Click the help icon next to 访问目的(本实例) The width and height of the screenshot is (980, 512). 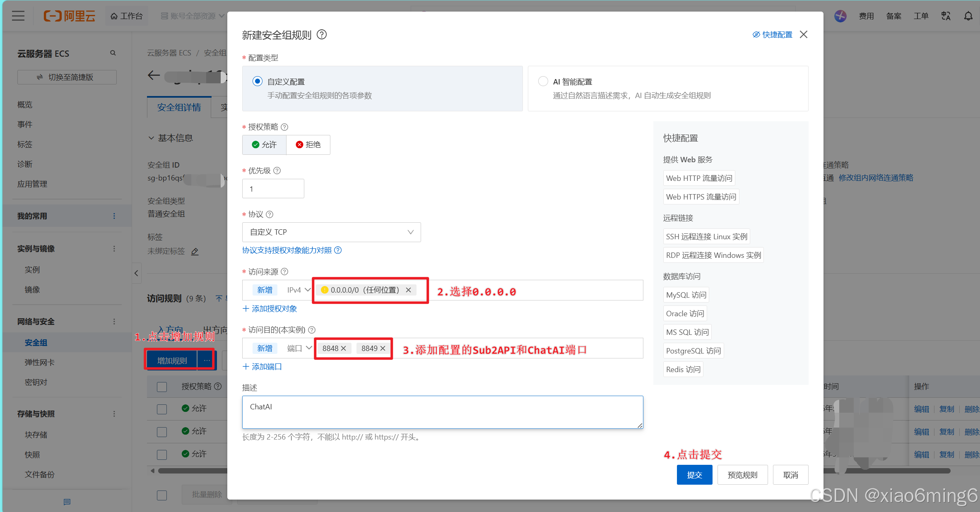tap(312, 330)
